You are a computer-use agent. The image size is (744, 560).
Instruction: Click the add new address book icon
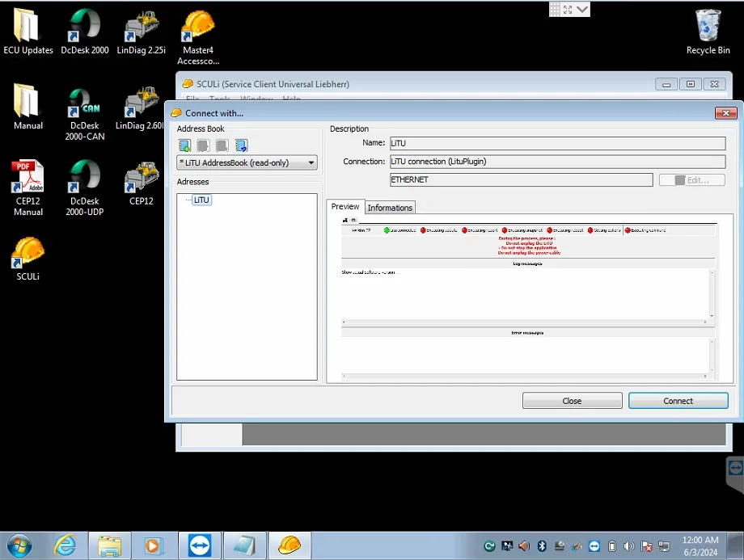(185, 145)
